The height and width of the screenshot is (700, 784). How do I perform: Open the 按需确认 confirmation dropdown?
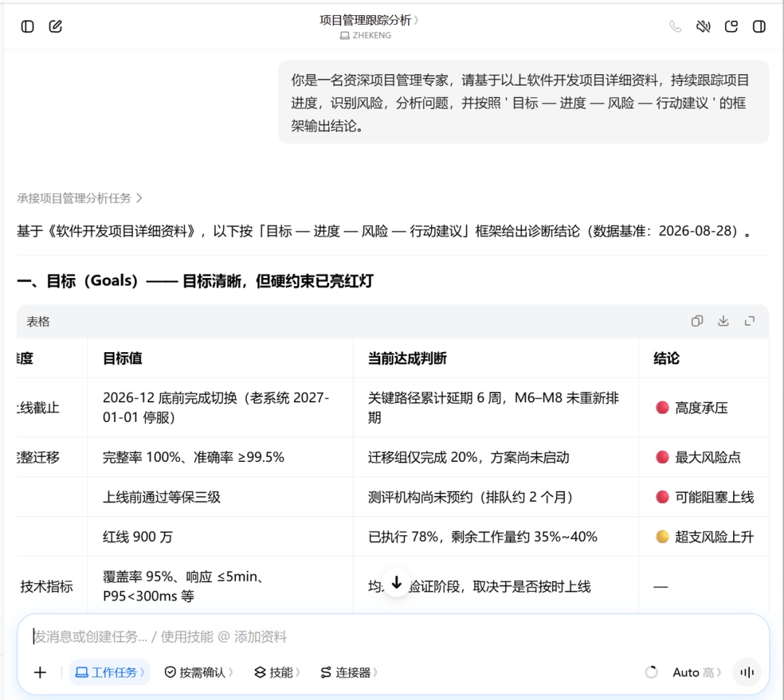(198, 672)
